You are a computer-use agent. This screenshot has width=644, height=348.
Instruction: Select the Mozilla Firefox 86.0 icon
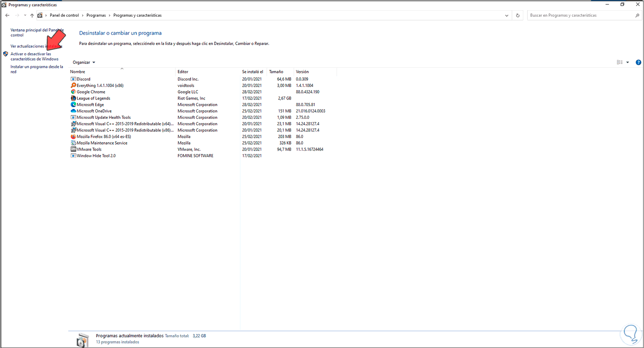(73, 136)
